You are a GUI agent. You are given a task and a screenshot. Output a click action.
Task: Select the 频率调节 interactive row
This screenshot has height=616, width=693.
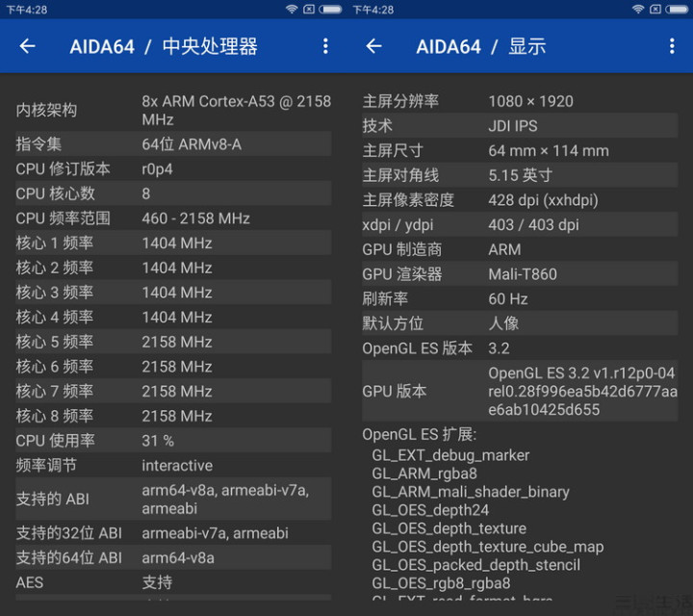pos(173,465)
